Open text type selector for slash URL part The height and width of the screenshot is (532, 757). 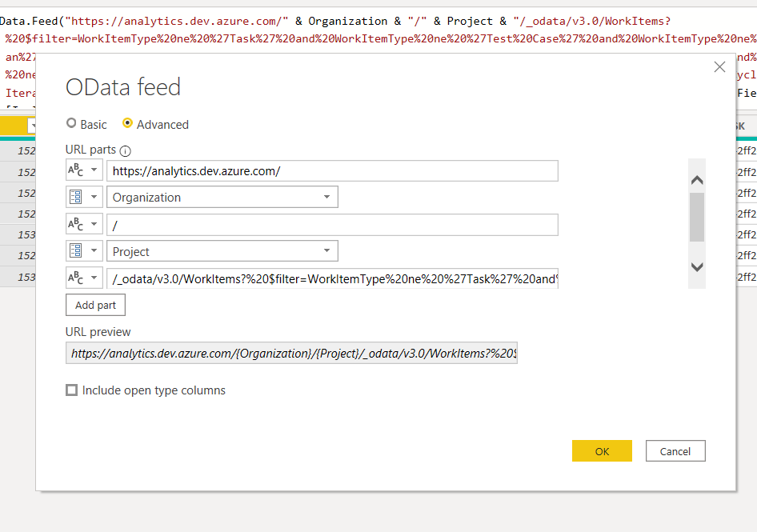[x=84, y=225]
